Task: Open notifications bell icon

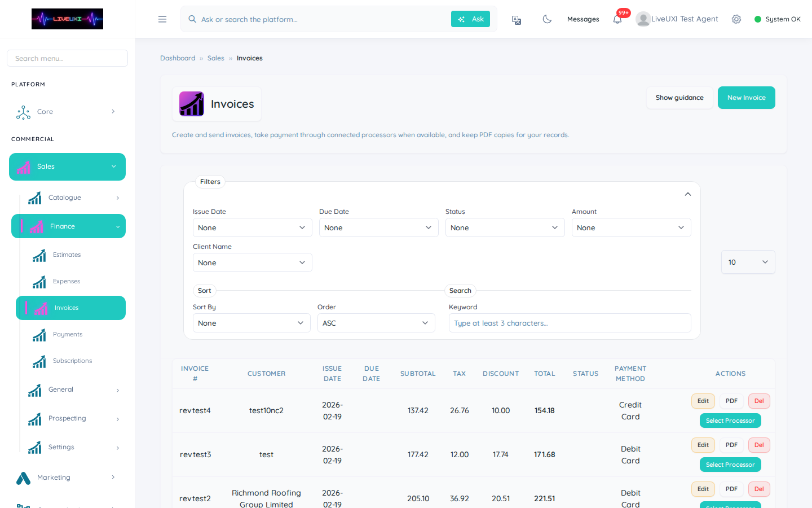Action: [617, 19]
